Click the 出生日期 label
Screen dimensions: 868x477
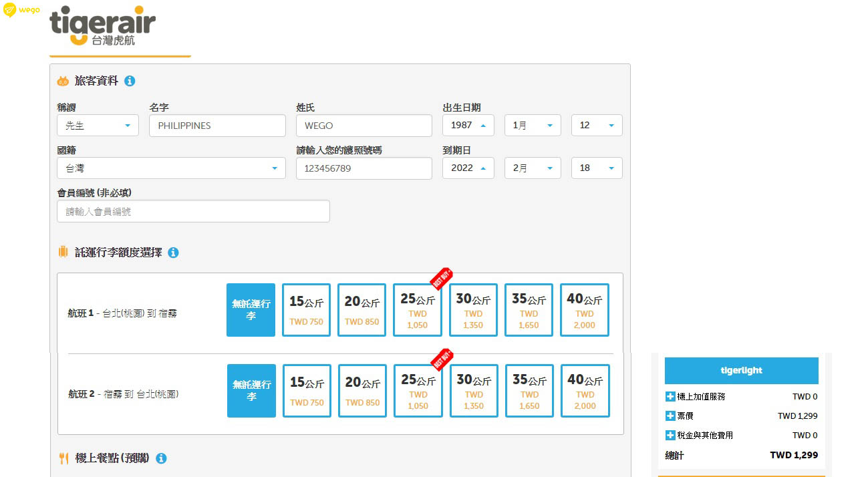[462, 107]
